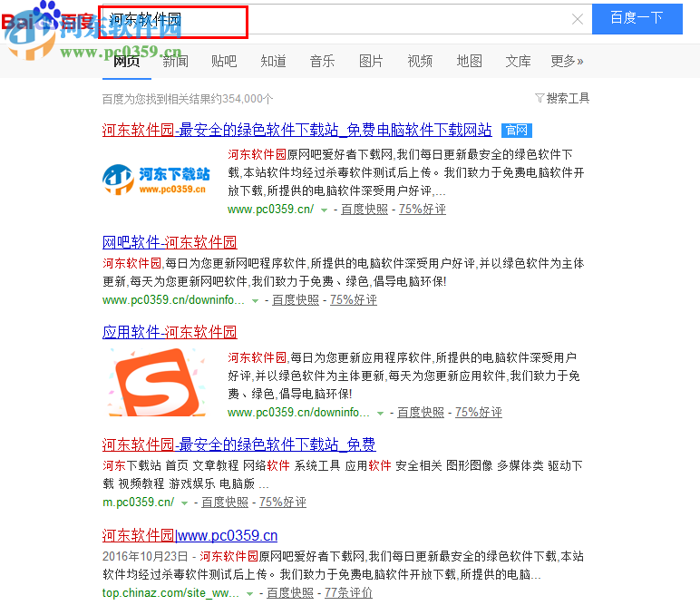This screenshot has height=615, width=700.
Task: Open 百度快照 of m.pc0359.cn result
Action: (x=225, y=502)
